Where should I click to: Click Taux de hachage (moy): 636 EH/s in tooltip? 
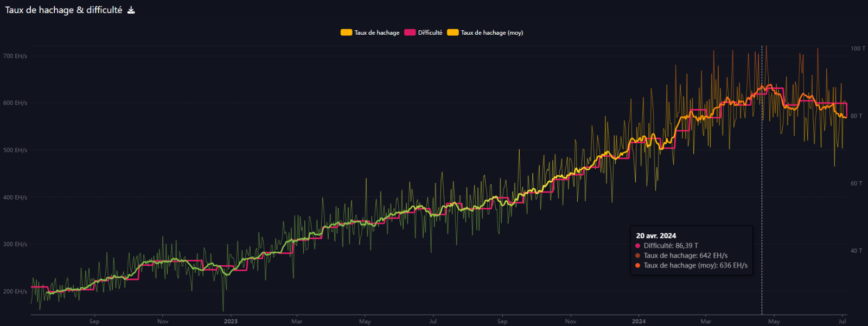click(695, 265)
